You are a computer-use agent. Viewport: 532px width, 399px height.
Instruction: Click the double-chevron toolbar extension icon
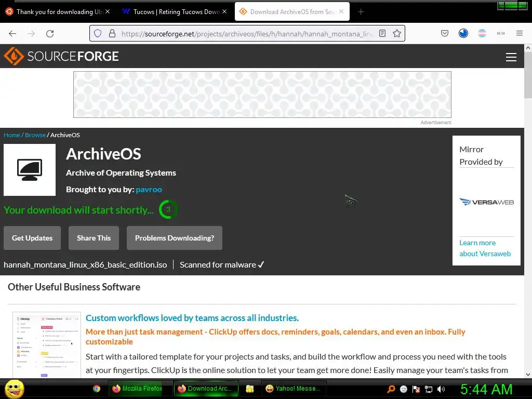click(500, 33)
